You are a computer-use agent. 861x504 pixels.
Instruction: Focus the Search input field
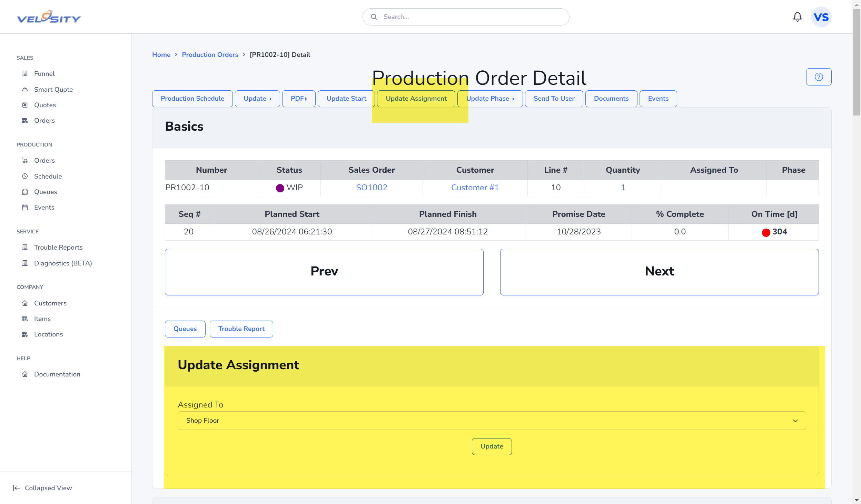(x=466, y=17)
